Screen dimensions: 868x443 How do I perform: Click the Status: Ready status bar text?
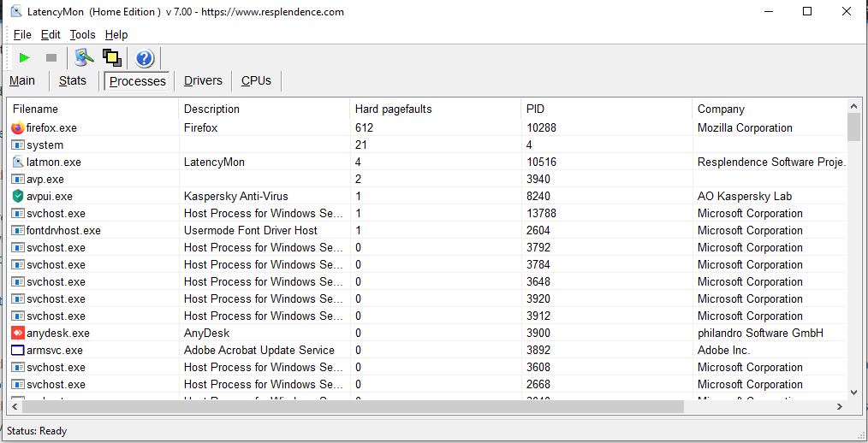(x=37, y=431)
